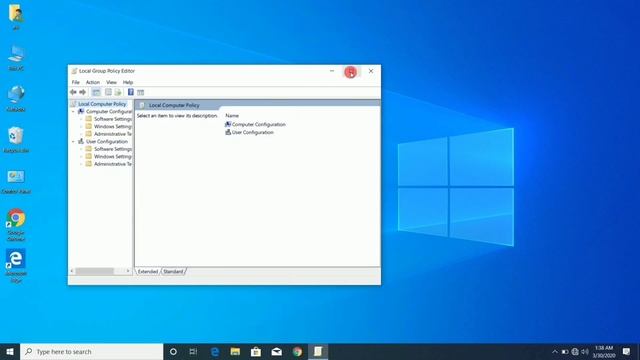Viewport: 640px width, 360px height.
Task: Expand Software Settings under Computer Configuration
Action: pyautogui.click(x=81, y=119)
